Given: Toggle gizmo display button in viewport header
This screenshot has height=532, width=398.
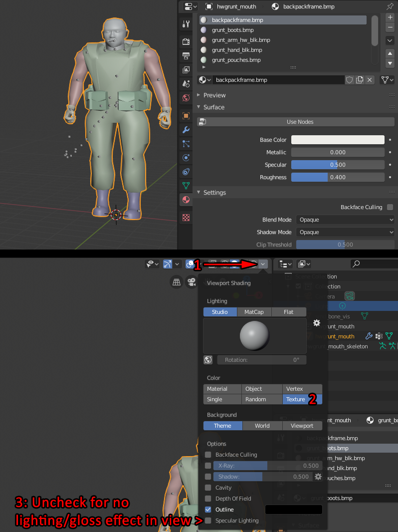Looking at the screenshot, I should (168, 264).
